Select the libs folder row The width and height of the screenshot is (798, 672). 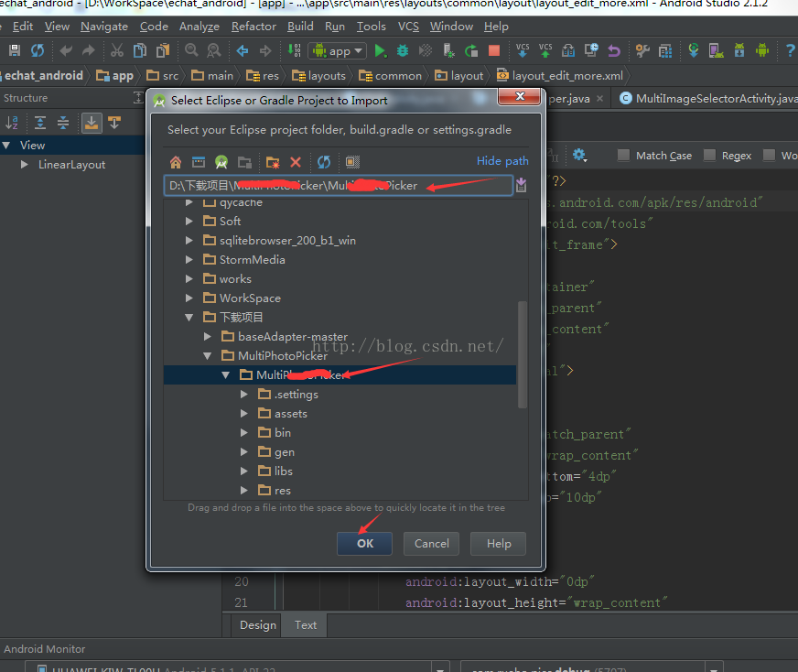(x=340, y=471)
